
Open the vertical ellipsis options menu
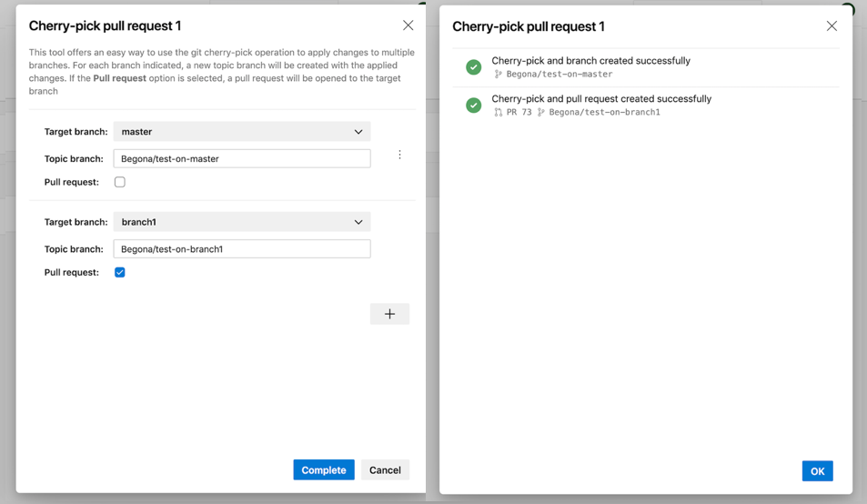399,155
